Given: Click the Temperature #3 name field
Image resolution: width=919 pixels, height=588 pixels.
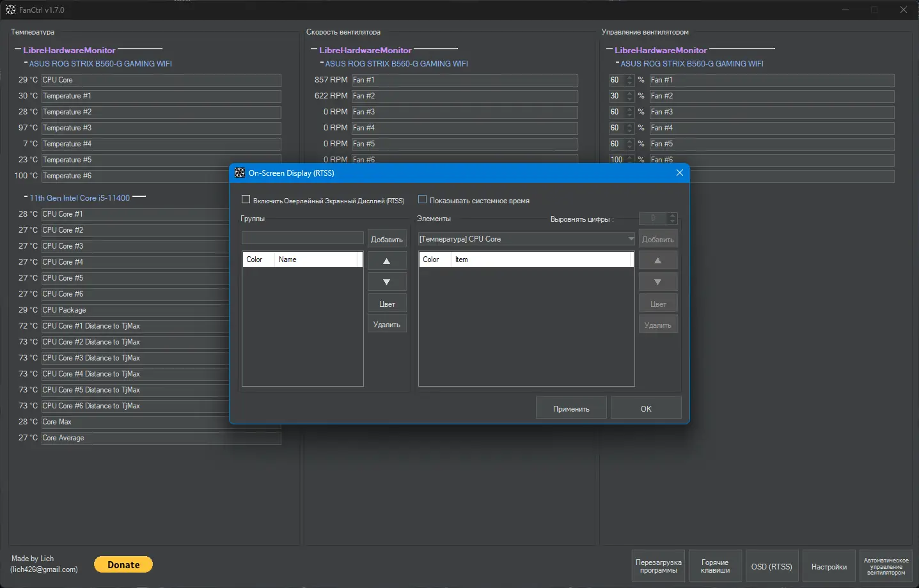Looking at the screenshot, I should 161,128.
